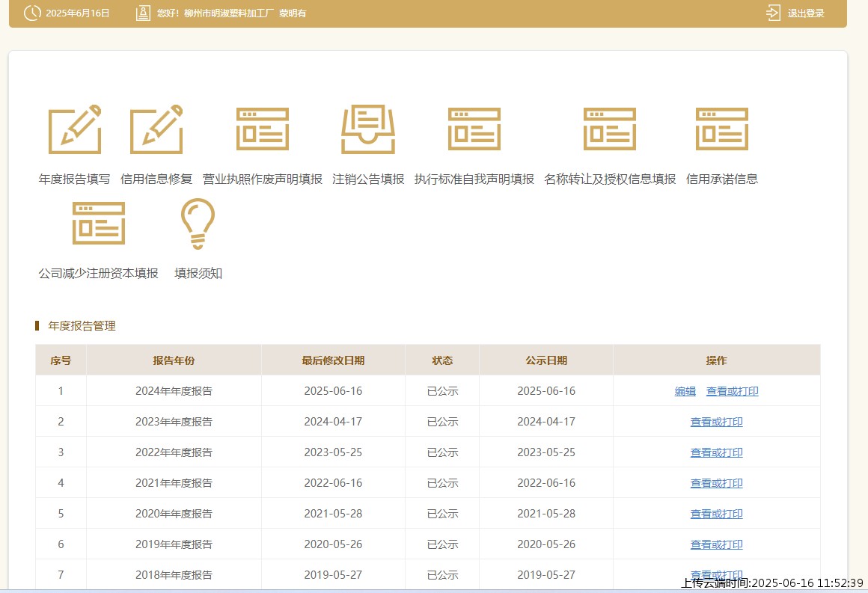
Task: Click the 退出登录 link
Action: point(806,13)
